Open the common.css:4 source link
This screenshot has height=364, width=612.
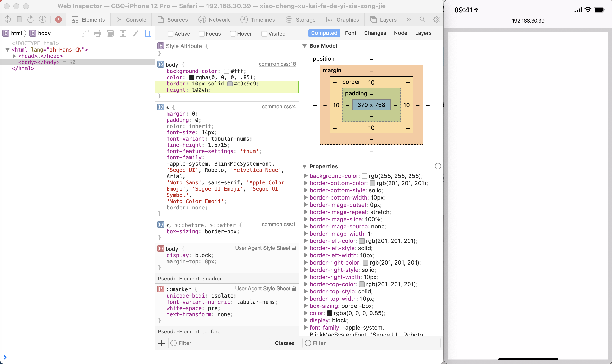[279, 107]
